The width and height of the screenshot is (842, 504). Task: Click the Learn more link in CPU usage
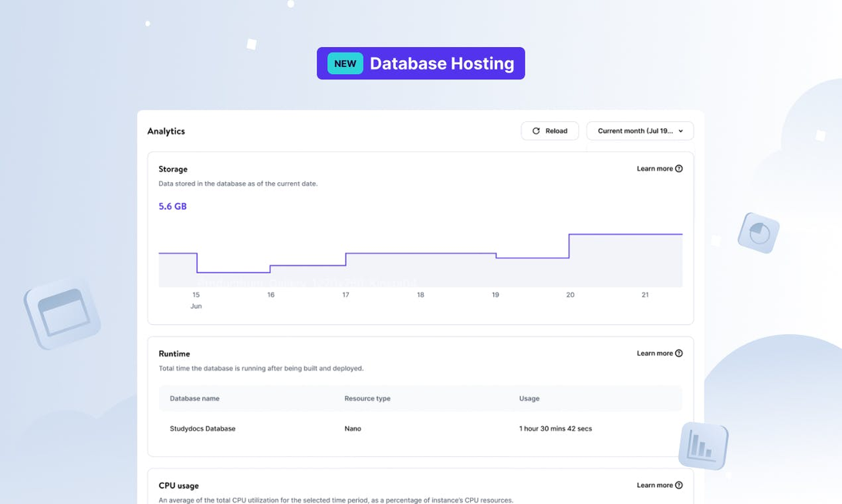[x=659, y=485]
